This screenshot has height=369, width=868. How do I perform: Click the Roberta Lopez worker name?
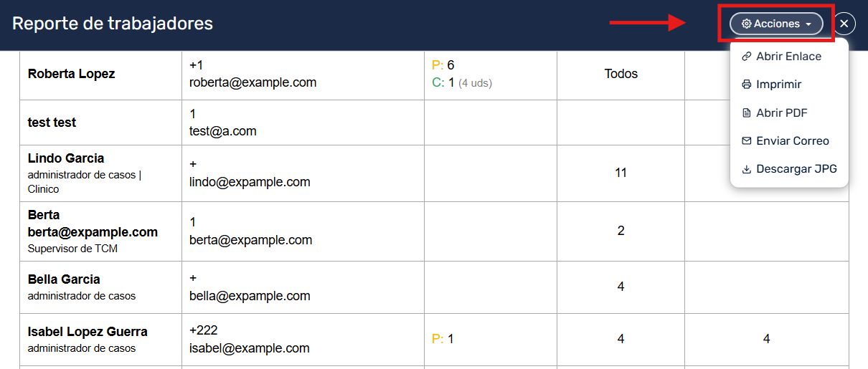point(71,74)
